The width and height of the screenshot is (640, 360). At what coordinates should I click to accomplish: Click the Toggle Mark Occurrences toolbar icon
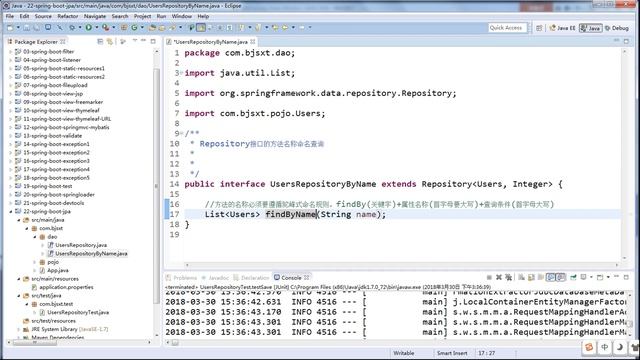point(201,27)
